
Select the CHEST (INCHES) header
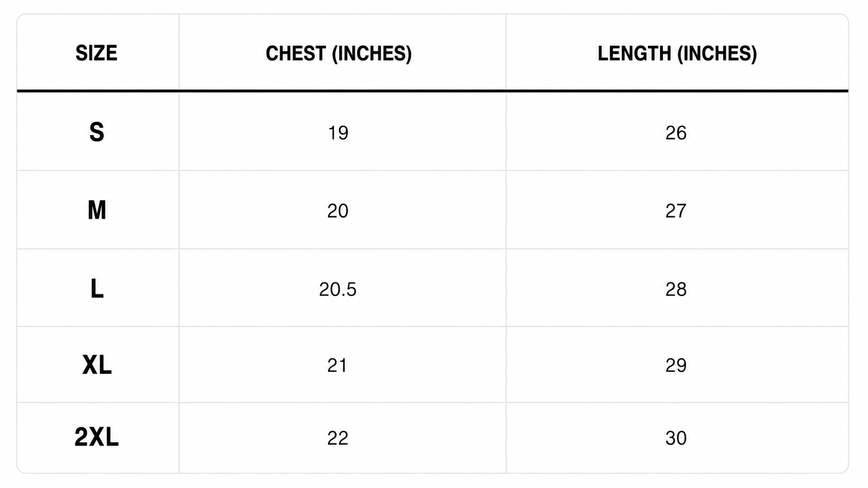click(x=338, y=53)
